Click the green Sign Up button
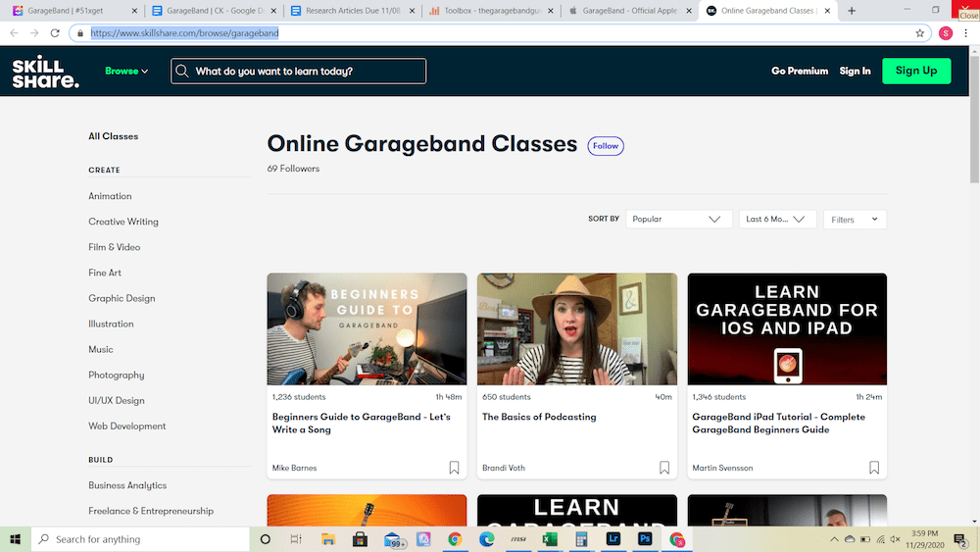The width and height of the screenshot is (980, 552). (x=916, y=71)
